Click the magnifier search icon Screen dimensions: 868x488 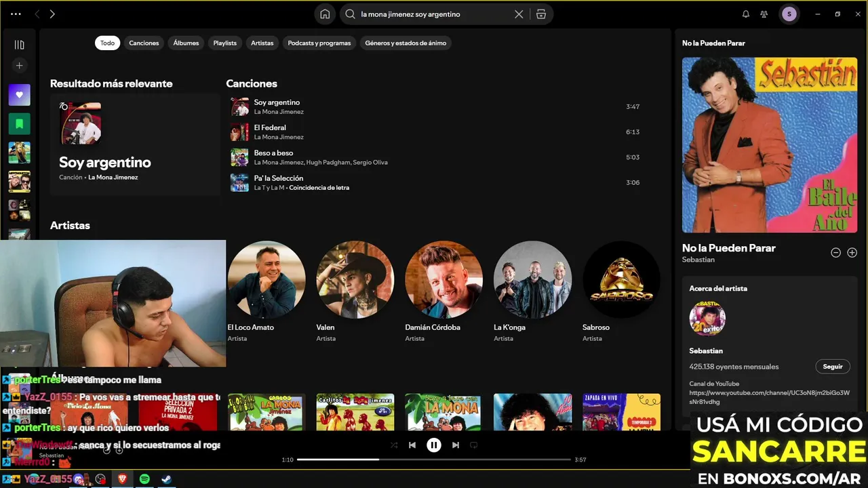click(x=351, y=14)
